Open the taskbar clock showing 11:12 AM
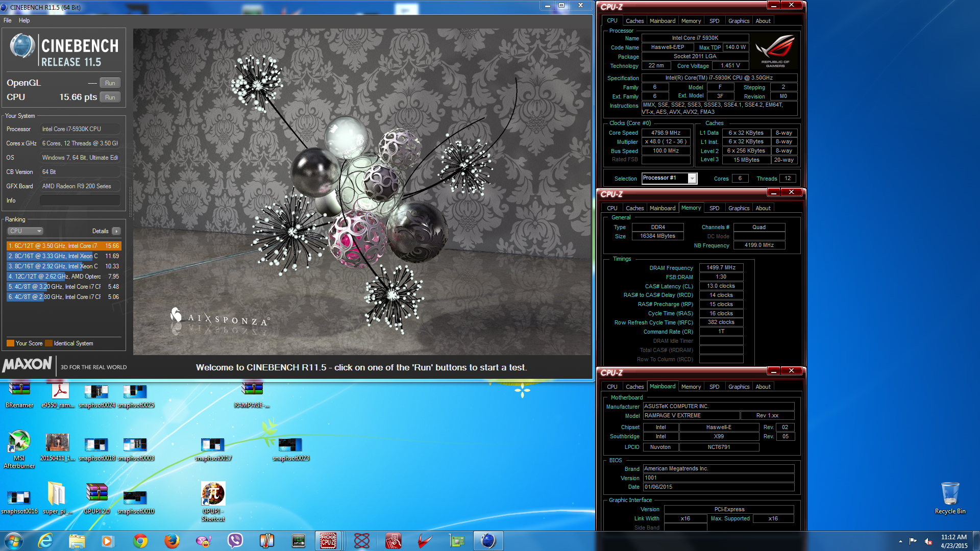This screenshot has width=980, height=551. 954,541
